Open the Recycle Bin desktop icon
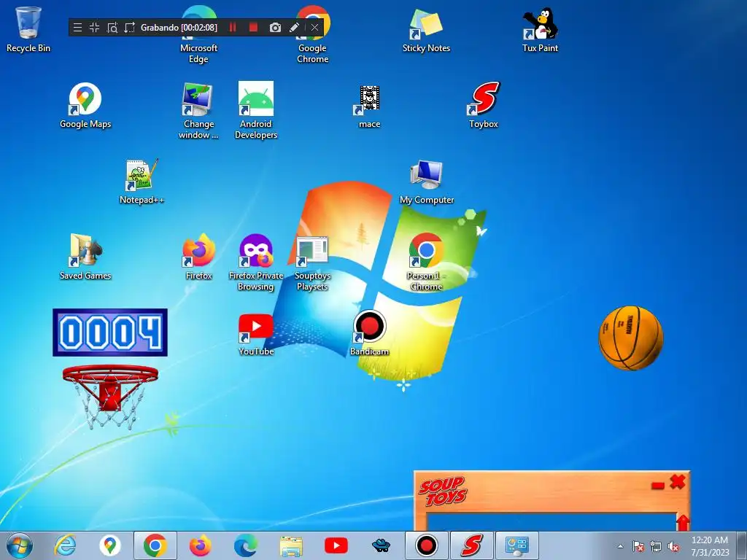The image size is (747, 560). pyautogui.click(x=28, y=29)
